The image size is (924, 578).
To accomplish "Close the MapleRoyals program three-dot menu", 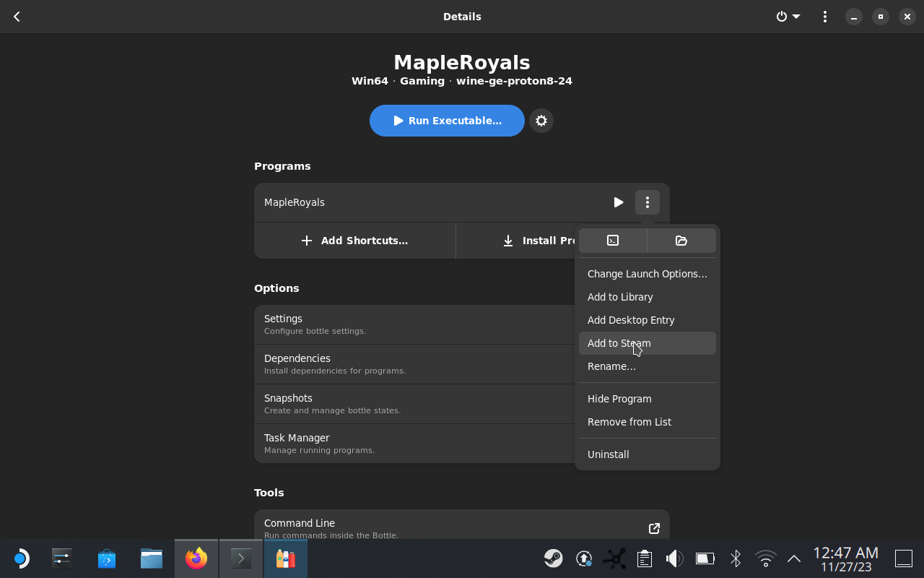I will [648, 202].
